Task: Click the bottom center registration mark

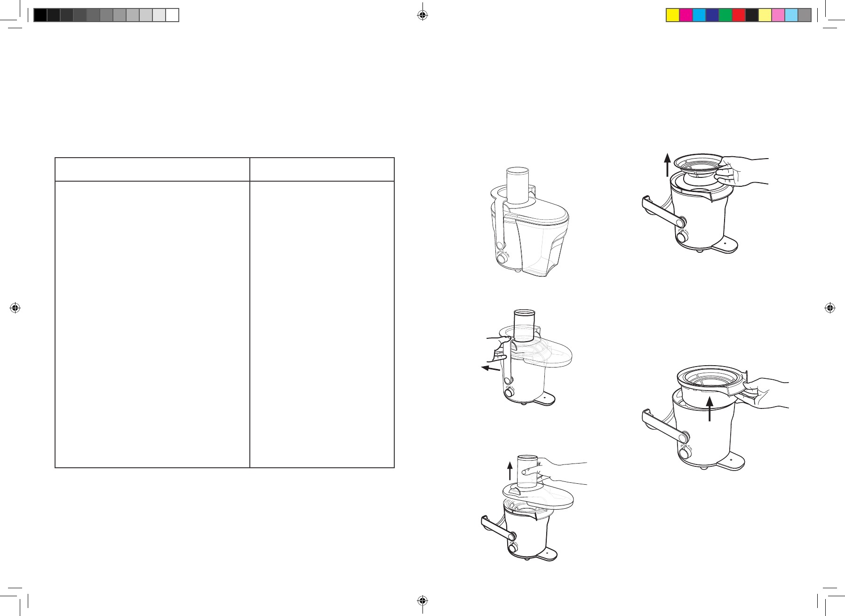Action: (422, 600)
